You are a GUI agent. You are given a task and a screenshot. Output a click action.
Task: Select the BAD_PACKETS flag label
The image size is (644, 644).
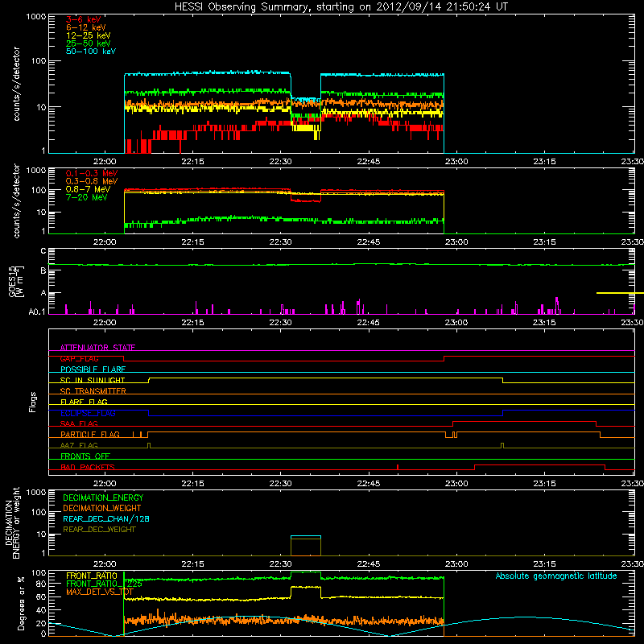pos(88,467)
